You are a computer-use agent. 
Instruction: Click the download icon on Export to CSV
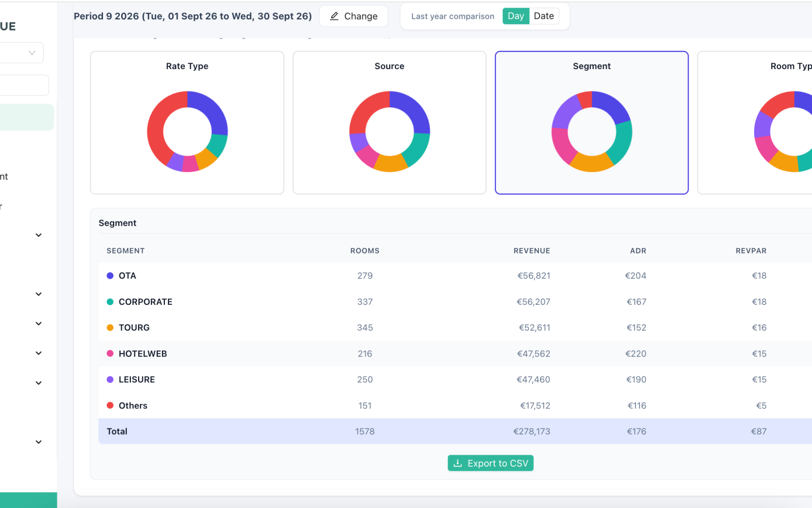pyautogui.click(x=457, y=463)
